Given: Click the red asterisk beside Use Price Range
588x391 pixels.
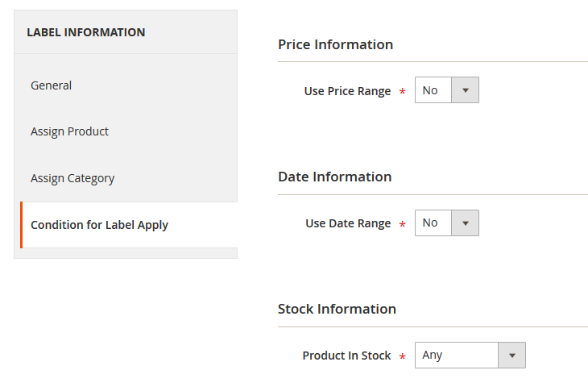Looking at the screenshot, I should tap(402, 93).
